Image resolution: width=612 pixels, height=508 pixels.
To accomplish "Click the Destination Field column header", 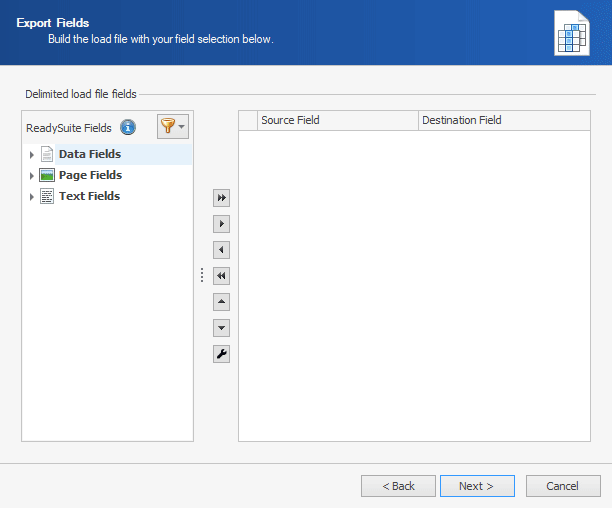I will coord(503,120).
